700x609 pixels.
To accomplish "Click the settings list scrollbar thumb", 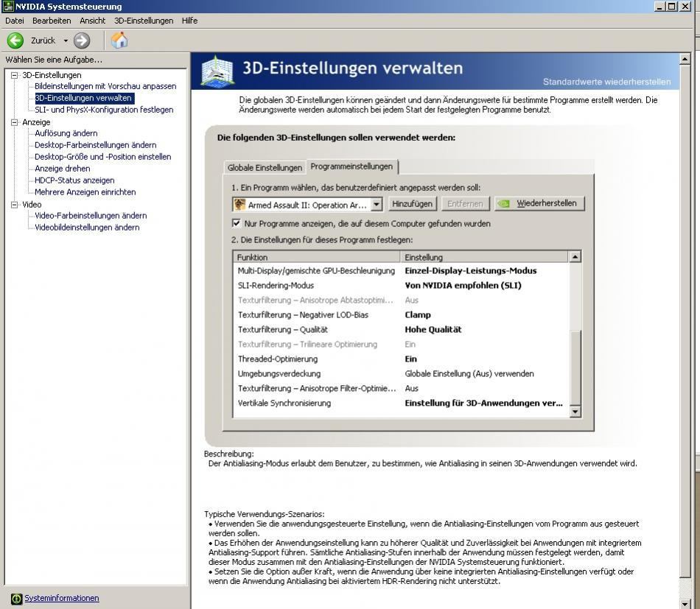I will (x=575, y=367).
